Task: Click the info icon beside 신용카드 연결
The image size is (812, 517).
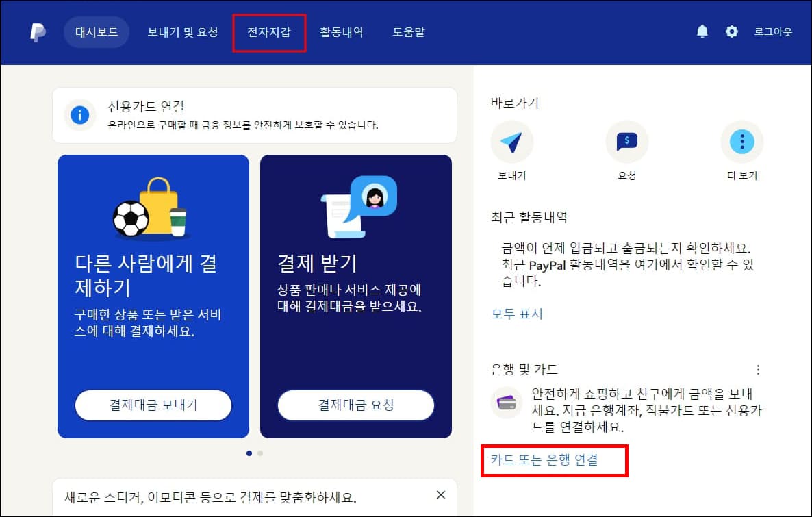Action: pos(79,116)
